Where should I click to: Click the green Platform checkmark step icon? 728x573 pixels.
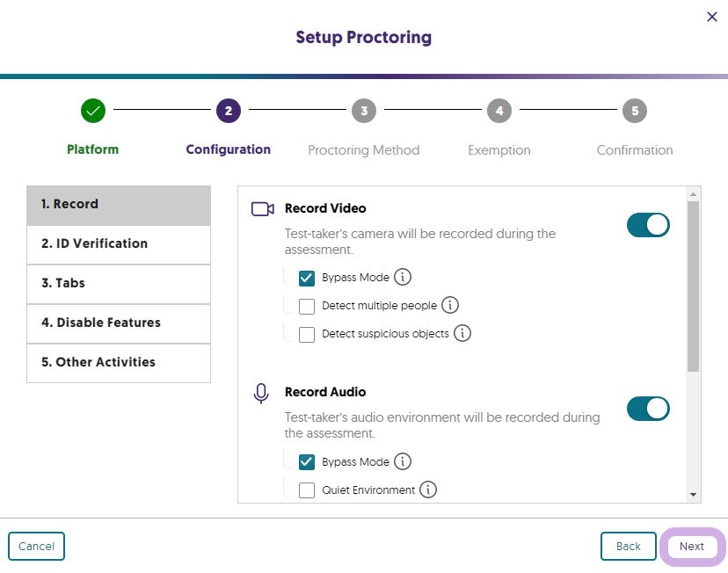pos(92,111)
